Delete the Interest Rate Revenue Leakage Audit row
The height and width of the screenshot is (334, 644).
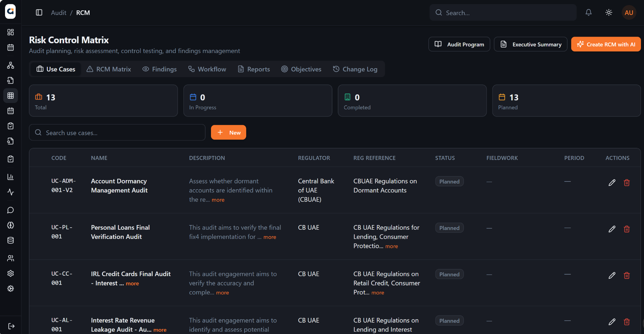click(x=627, y=322)
